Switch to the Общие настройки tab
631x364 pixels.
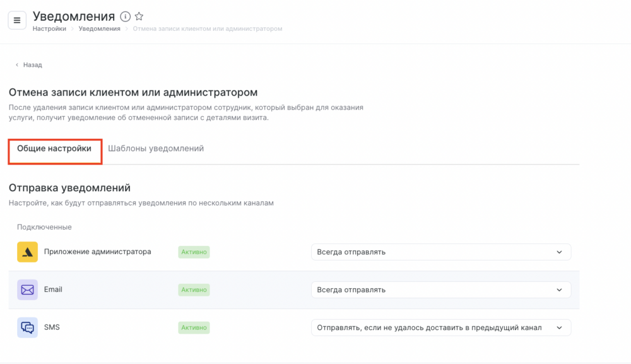[54, 149]
